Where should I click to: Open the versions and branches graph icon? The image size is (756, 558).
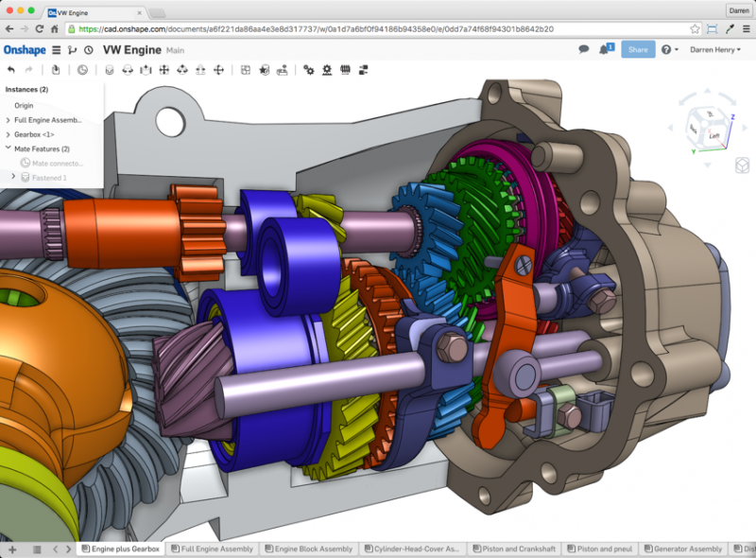pos(73,50)
